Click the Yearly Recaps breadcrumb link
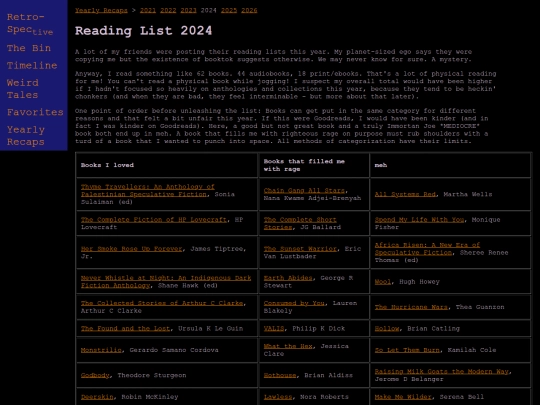Viewport: 540px width, 405px height. click(x=101, y=10)
